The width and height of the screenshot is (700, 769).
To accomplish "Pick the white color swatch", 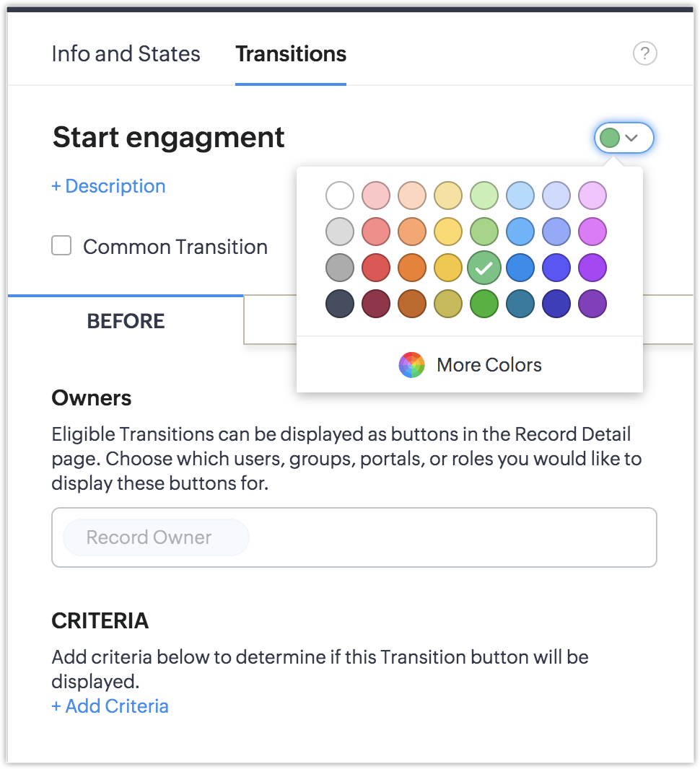I will pos(340,195).
